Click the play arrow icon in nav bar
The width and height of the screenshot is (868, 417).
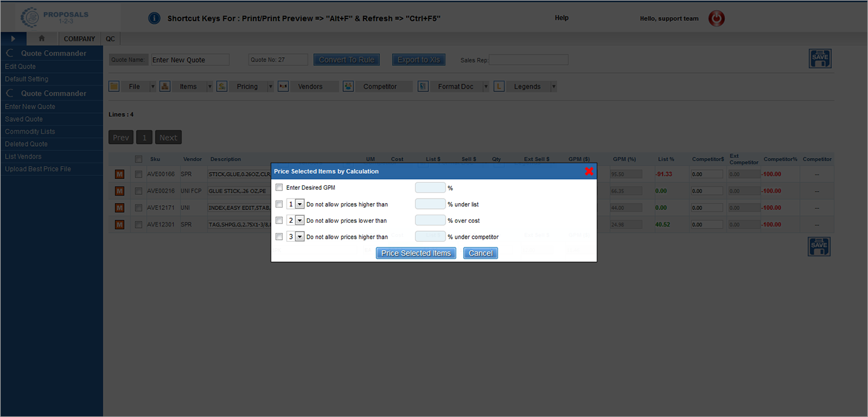click(13, 39)
